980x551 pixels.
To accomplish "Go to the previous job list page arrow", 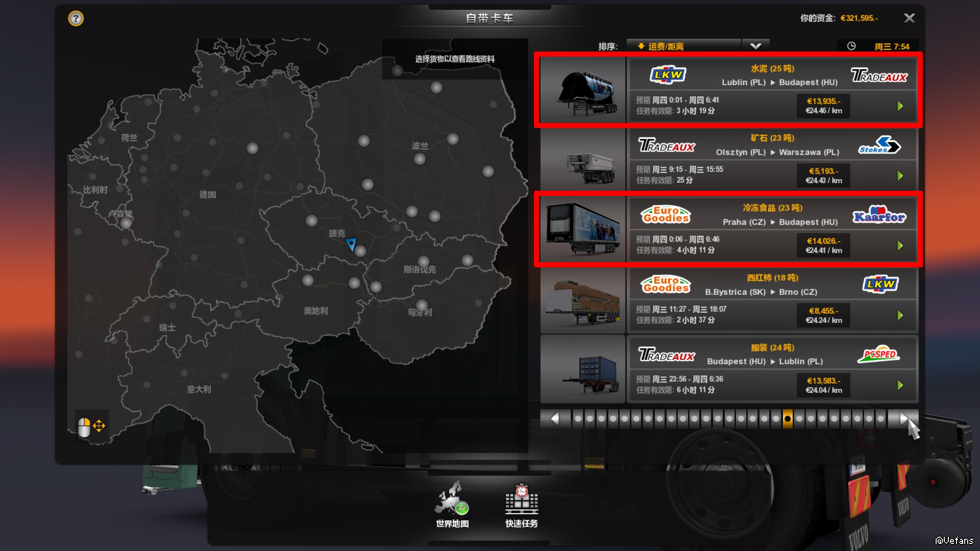I will (x=555, y=419).
